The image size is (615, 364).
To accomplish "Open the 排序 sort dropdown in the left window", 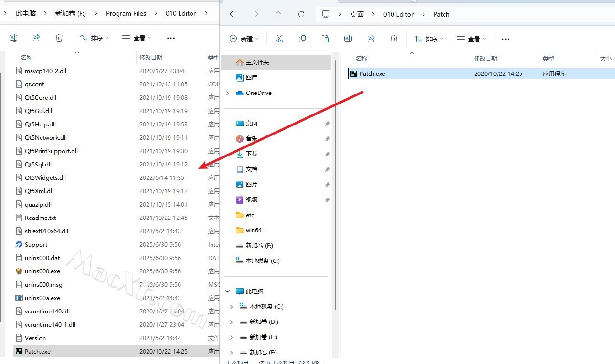I will click(x=94, y=38).
